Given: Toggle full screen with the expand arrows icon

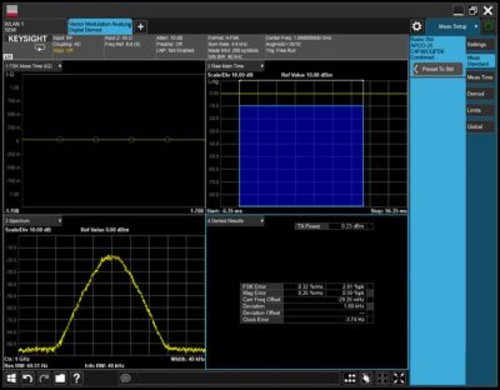Looking at the screenshot, I should click(399, 378).
